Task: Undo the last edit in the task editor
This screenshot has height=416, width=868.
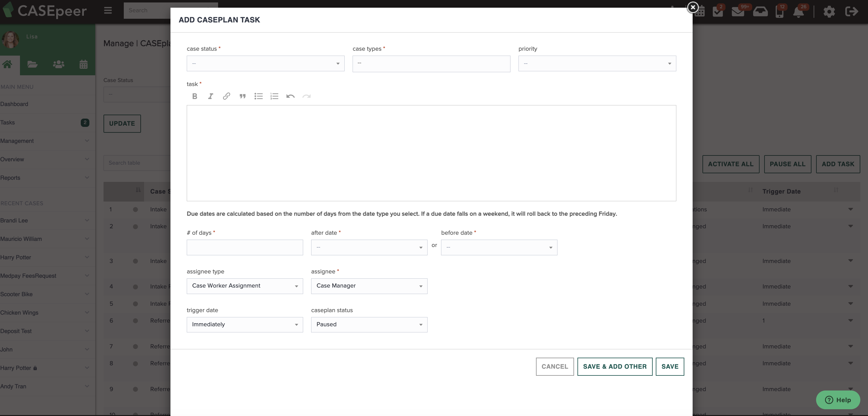Action: tap(290, 96)
